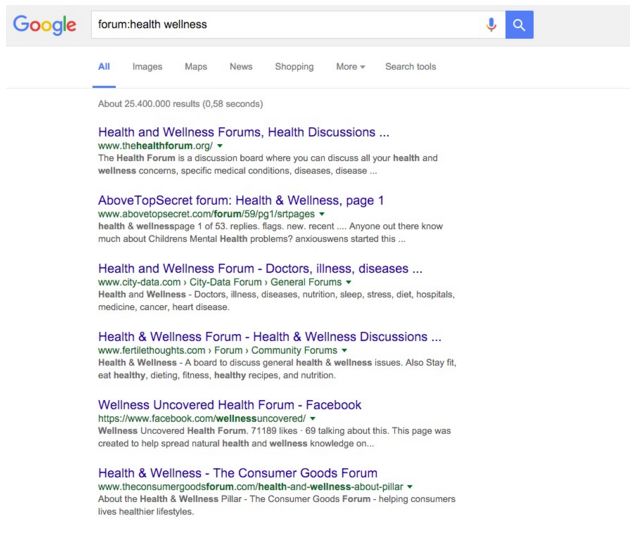Click snippet "eat healthy, dieting, fitness, healthy recipes"
638x540 pixels.
coord(217,375)
